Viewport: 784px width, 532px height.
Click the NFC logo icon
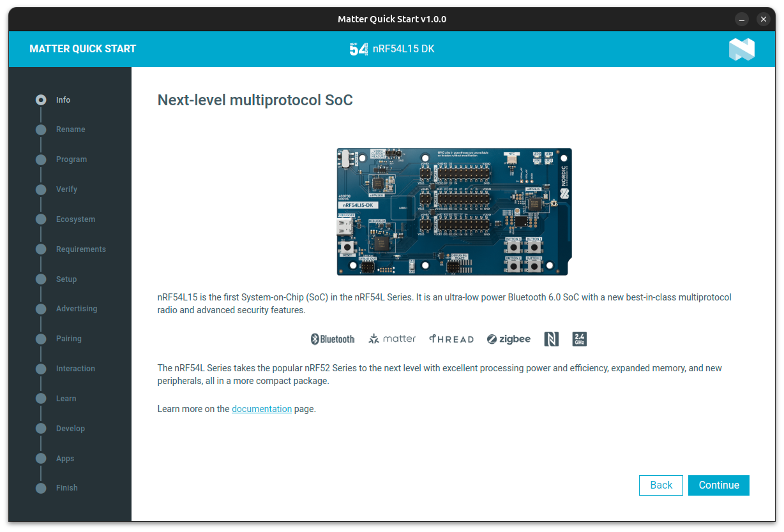tap(552, 339)
